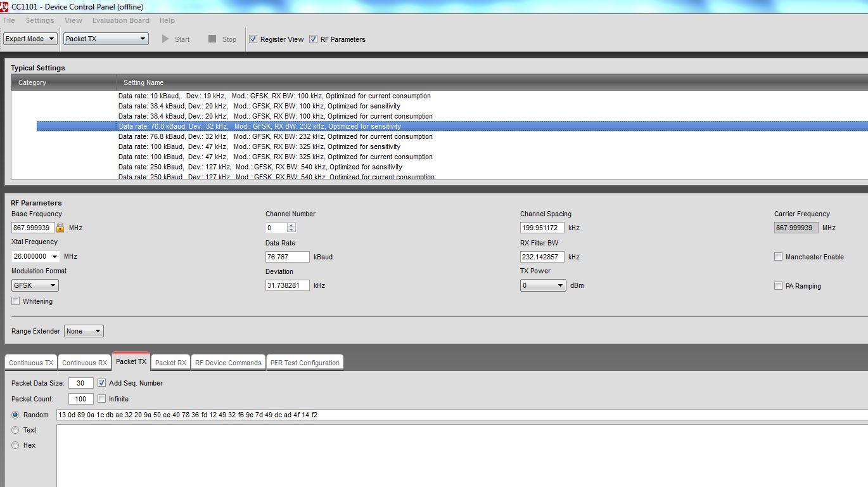The height and width of the screenshot is (487, 868).
Task: Select the Random payload radio button
Action: coord(16,415)
